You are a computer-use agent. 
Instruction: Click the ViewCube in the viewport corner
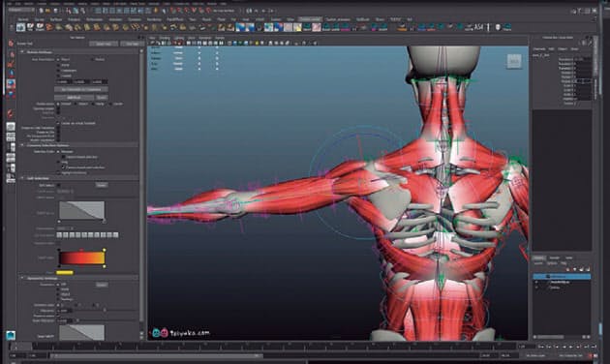(x=514, y=61)
